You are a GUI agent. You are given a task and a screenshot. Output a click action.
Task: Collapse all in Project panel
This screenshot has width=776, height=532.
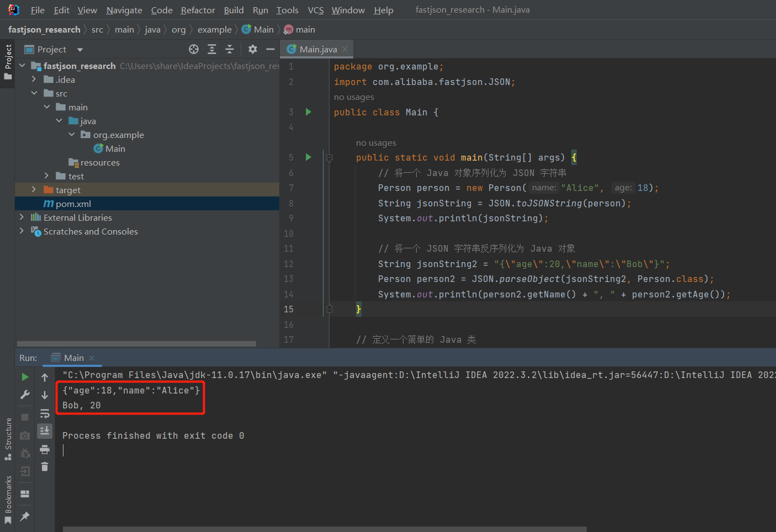coord(230,49)
